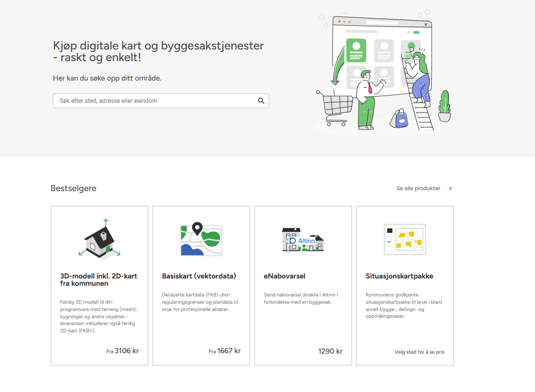Viewport: 535px width, 392px height.
Task: Select the eNabovarsel product title
Action: pos(284,276)
